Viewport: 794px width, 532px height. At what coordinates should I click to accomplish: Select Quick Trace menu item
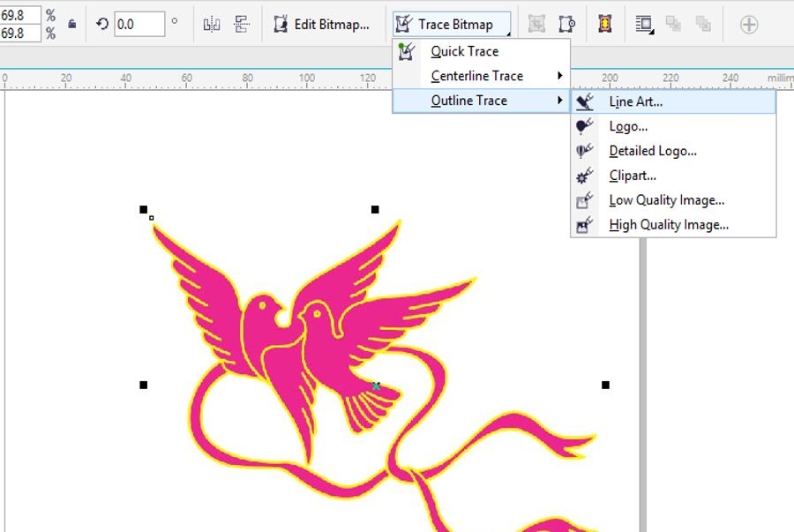481,51
